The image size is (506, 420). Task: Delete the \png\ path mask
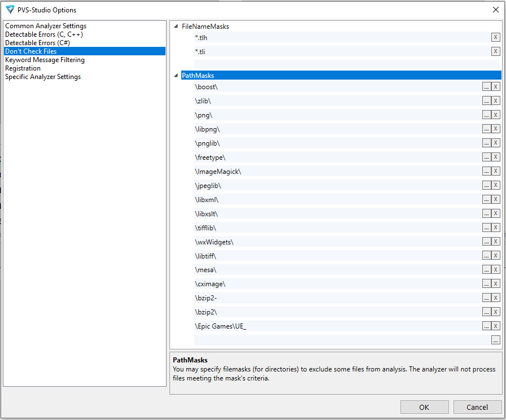[496, 115]
